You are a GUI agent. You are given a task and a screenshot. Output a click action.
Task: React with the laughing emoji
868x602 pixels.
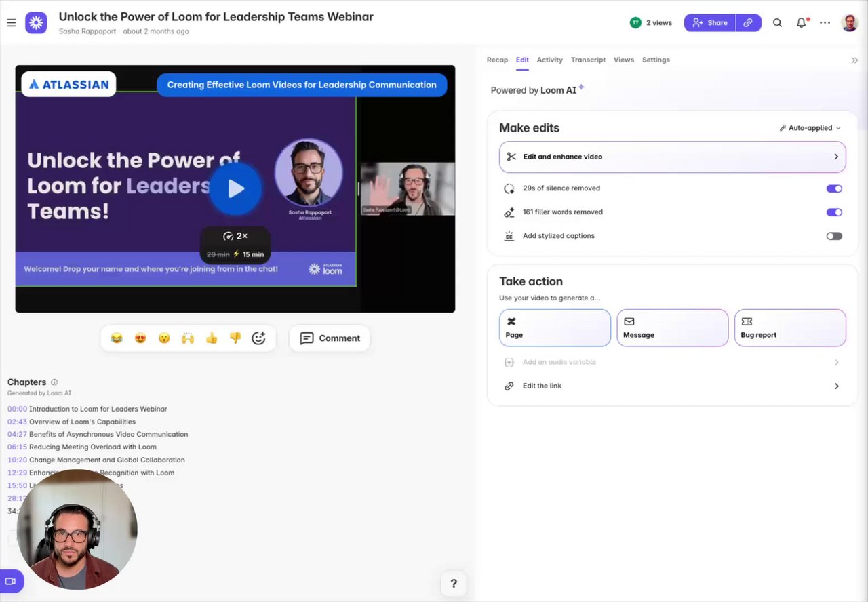[x=117, y=338]
